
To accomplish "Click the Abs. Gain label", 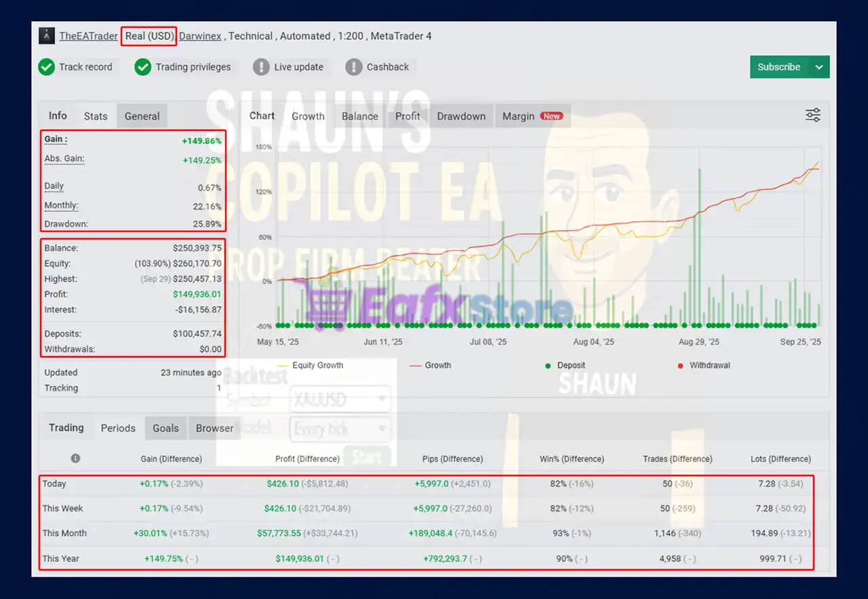I will click(64, 159).
